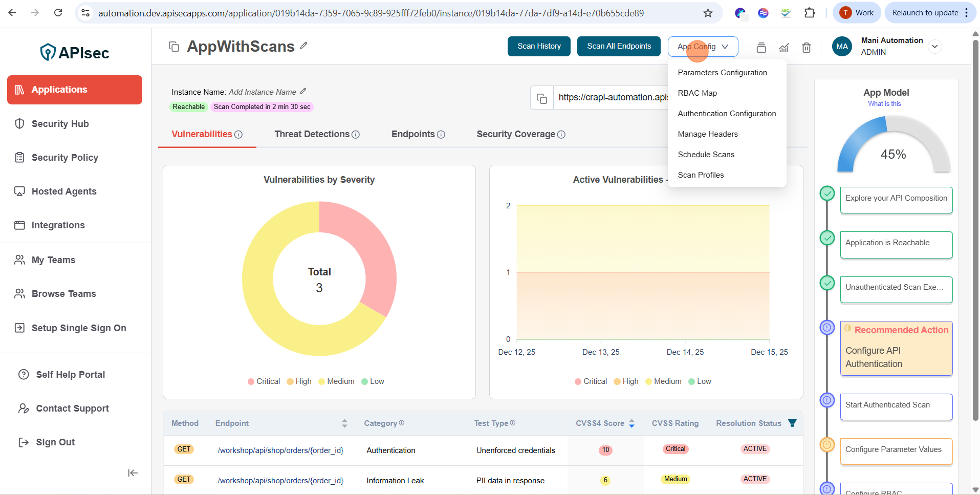Click the Resolution Status filter icon
This screenshot has height=495, width=980.
pyautogui.click(x=792, y=423)
